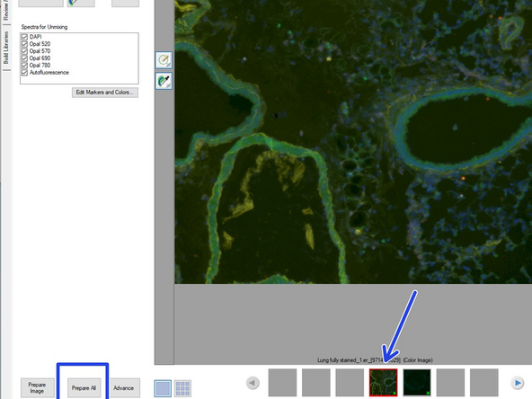Select the draw/annotate pencil tool icon
The width and height of the screenshot is (532, 399).
coord(164,60)
